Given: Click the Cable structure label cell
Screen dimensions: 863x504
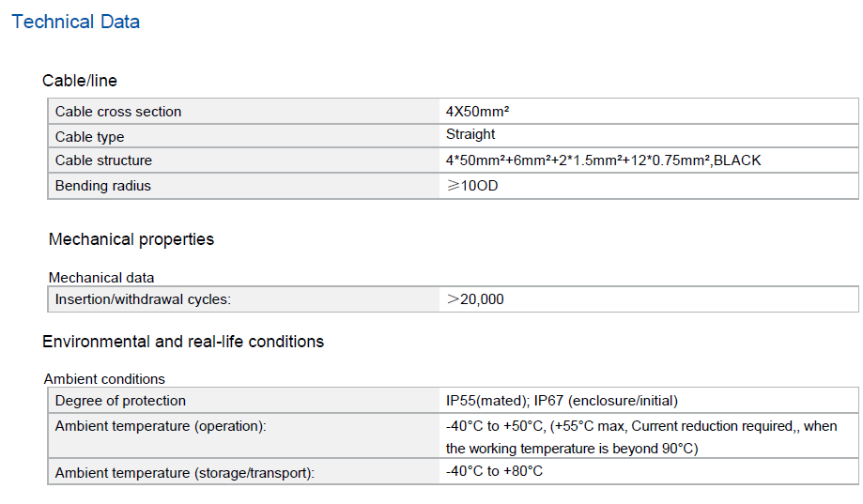Looking at the screenshot, I should coord(103,160).
